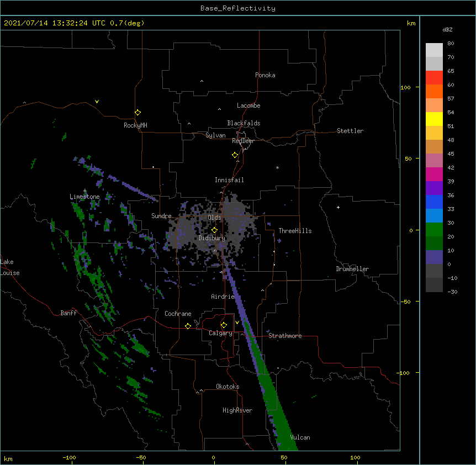This screenshot has height=465, width=476.
Task: Click the yellow 54 dBZ legend swatch
Action: point(434,119)
